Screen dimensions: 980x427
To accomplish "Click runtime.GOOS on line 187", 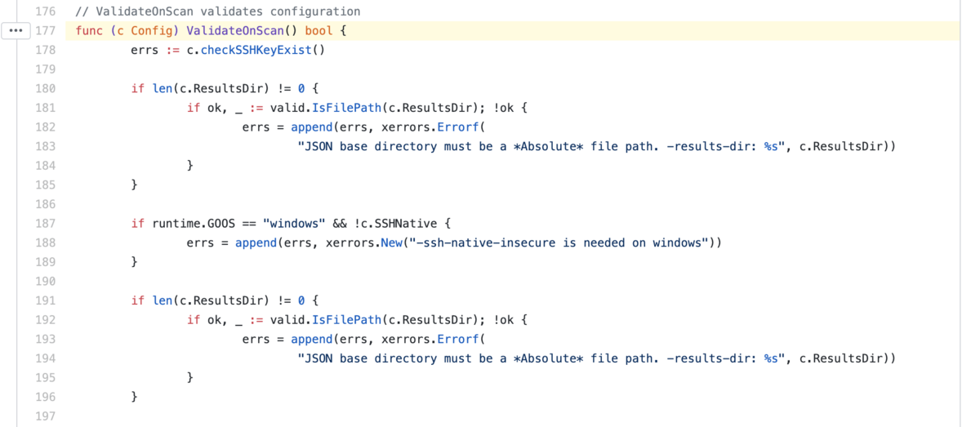I will coord(194,224).
